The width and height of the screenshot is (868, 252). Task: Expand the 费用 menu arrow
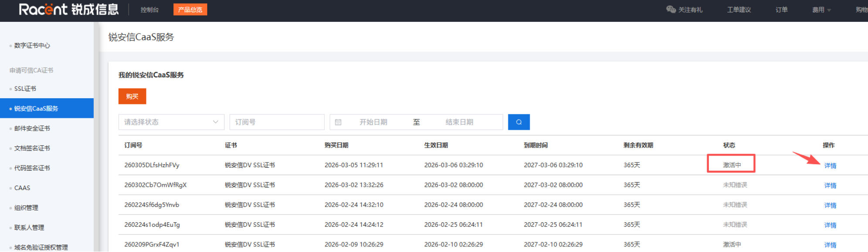point(829,10)
